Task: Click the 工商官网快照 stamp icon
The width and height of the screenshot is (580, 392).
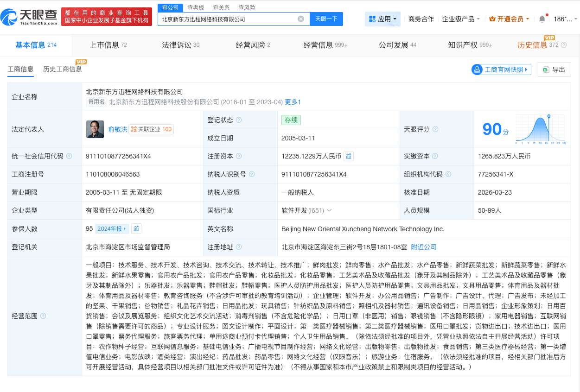Action: tap(477, 70)
